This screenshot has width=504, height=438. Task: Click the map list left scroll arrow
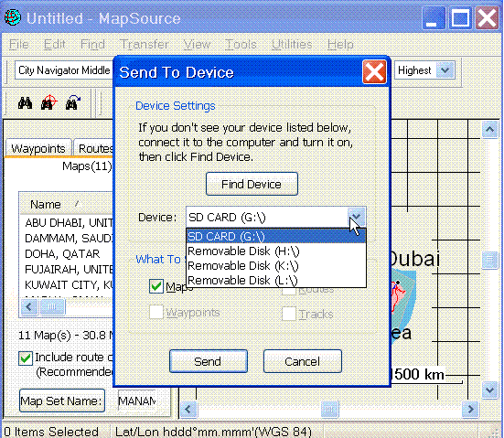(x=29, y=306)
